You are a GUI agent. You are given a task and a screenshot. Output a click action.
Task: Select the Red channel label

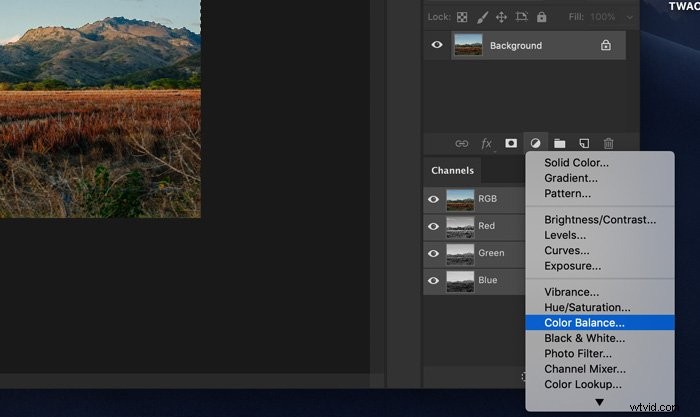[486, 226]
